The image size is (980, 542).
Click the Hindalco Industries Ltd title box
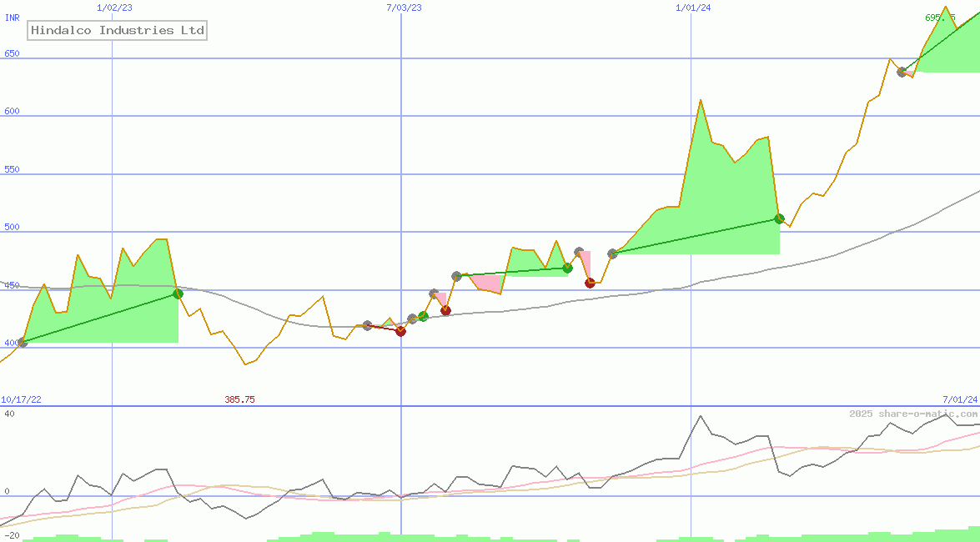click(117, 31)
